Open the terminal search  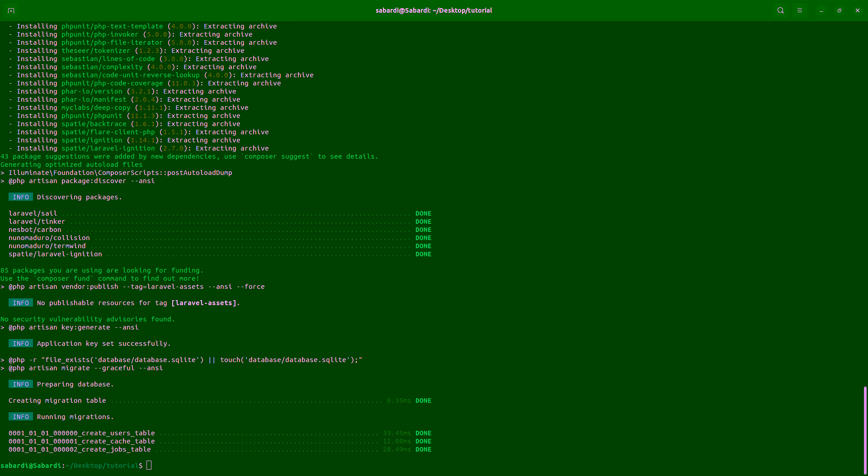click(780, 10)
